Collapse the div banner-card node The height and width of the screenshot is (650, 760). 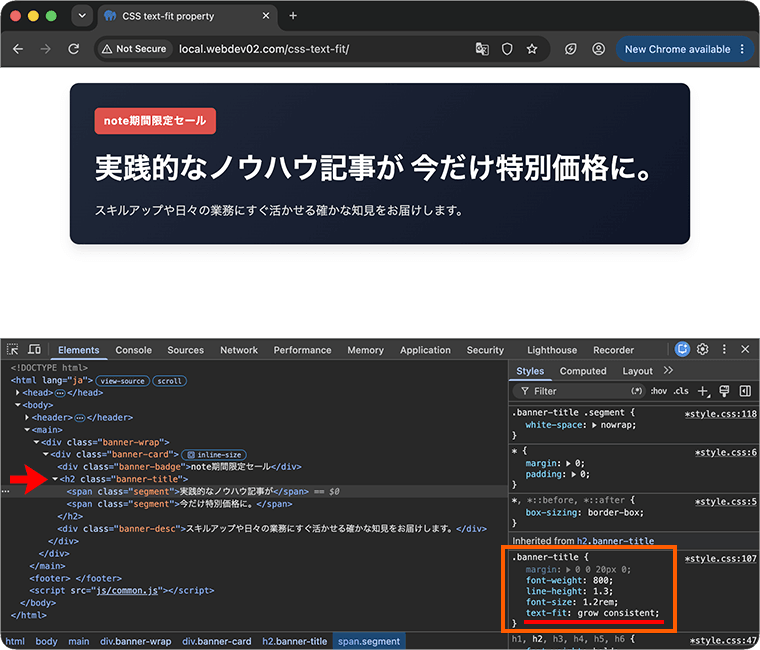pyautogui.click(x=46, y=455)
